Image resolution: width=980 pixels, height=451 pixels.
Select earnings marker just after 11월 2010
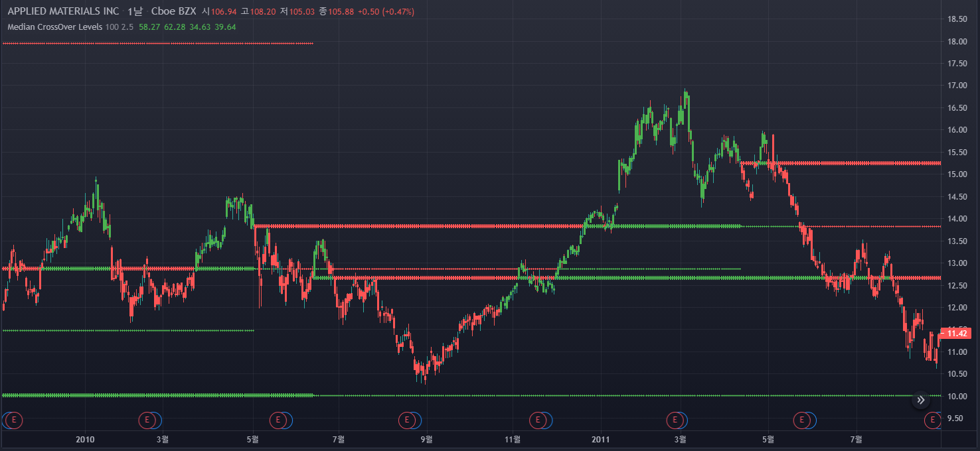[539, 420]
